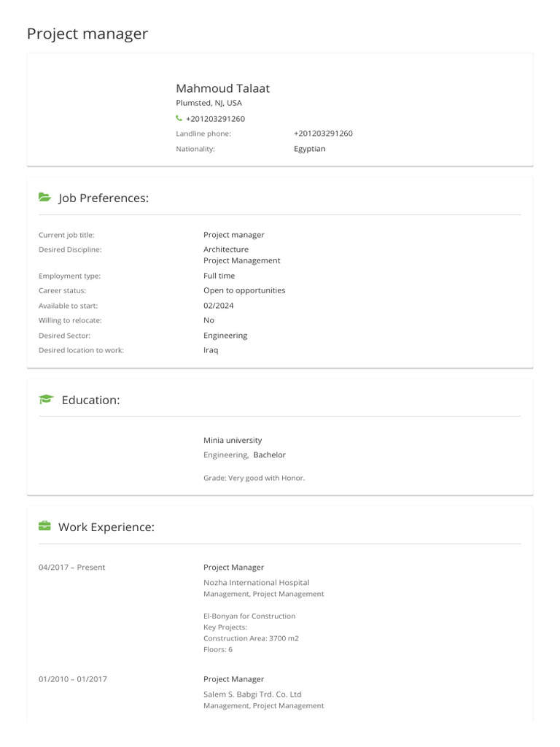Click the Job Preferences folder icon
Viewport: 560px width, 747px height.
coord(45,198)
